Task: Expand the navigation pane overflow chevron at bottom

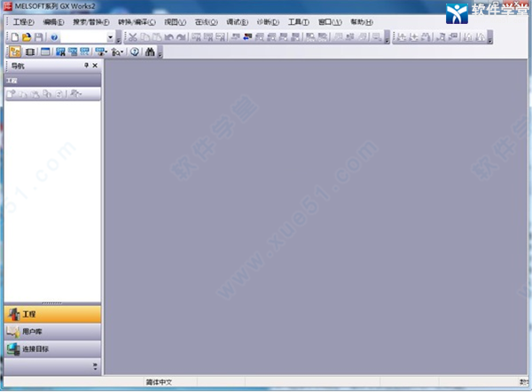Action: (94, 365)
